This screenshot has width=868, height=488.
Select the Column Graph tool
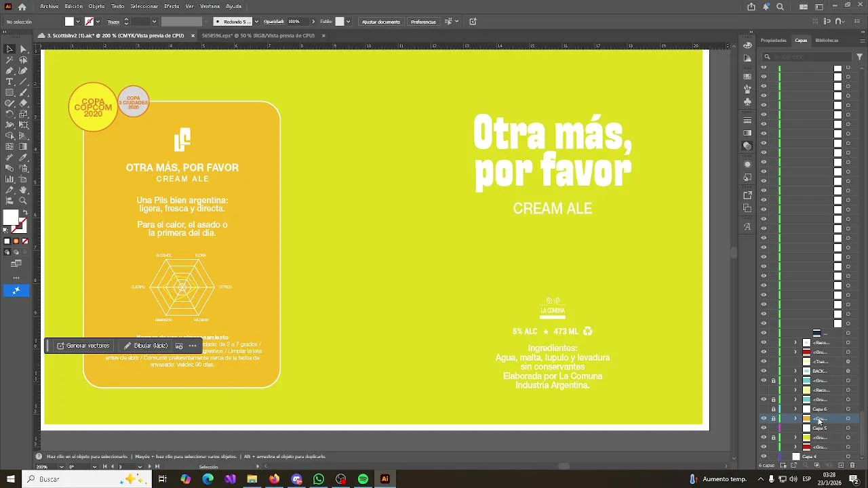[9, 180]
